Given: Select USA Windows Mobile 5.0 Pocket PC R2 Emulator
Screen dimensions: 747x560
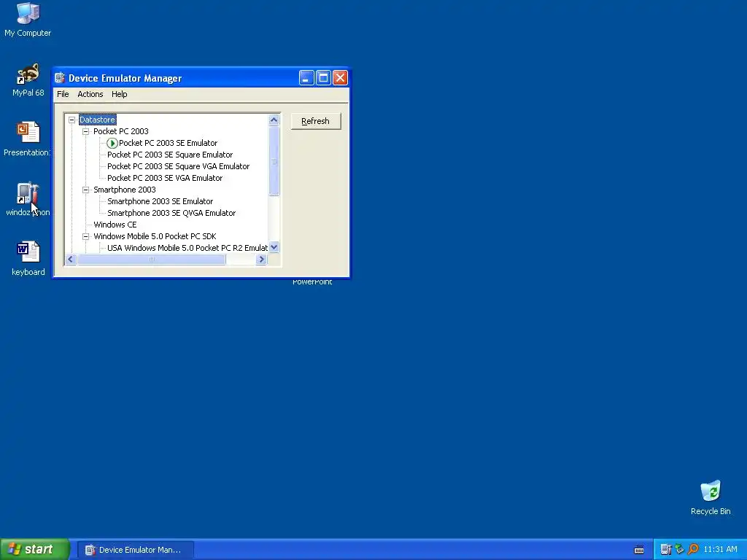Looking at the screenshot, I should 187,248.
